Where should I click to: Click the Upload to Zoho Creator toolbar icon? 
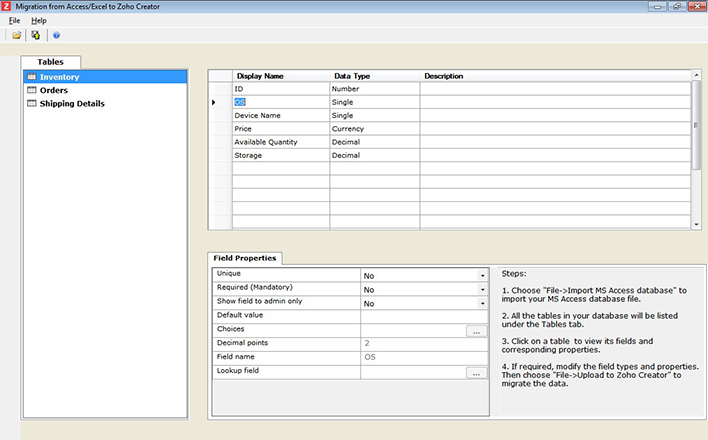click(x=36, y=35)
